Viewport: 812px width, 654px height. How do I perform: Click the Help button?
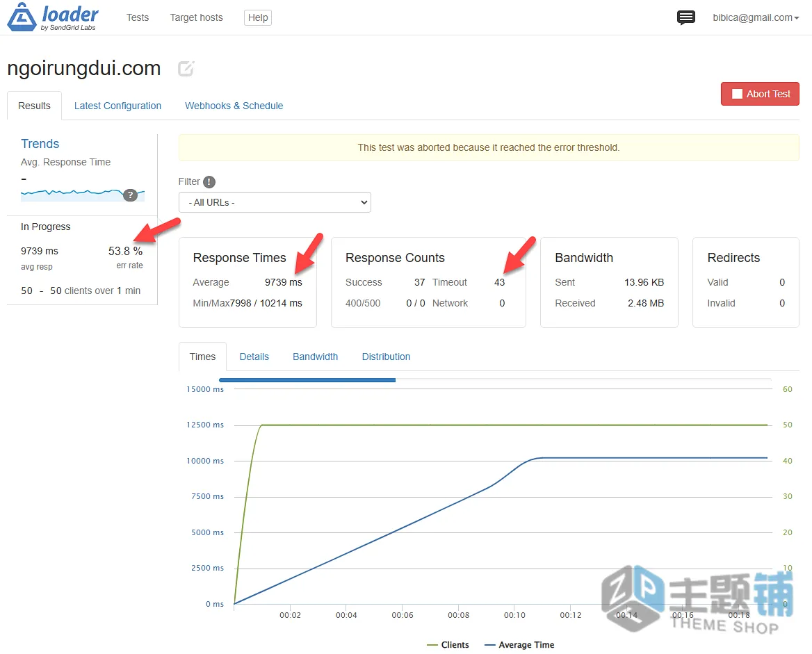(258, 17)
